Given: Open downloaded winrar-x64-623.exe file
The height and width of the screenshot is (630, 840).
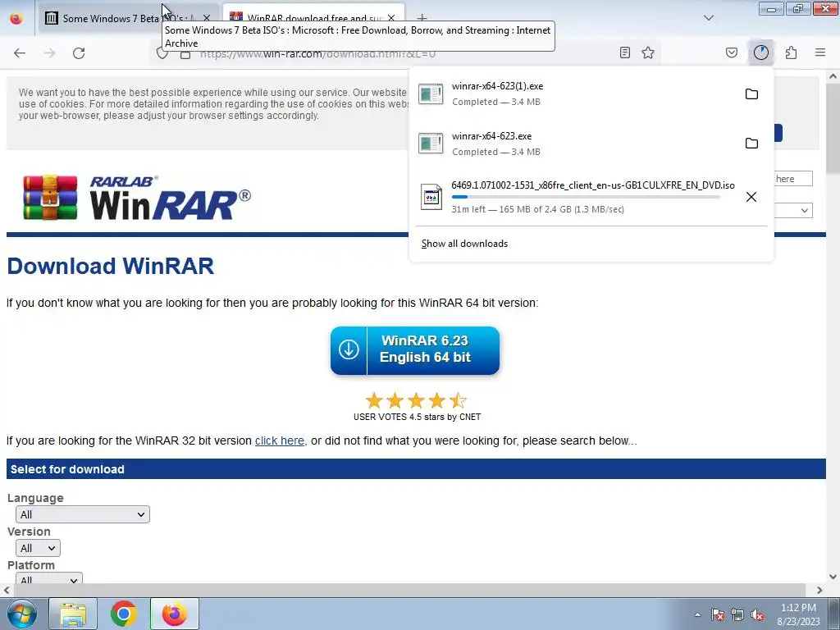Looking at the screenshot, I should tap(576, 144).
